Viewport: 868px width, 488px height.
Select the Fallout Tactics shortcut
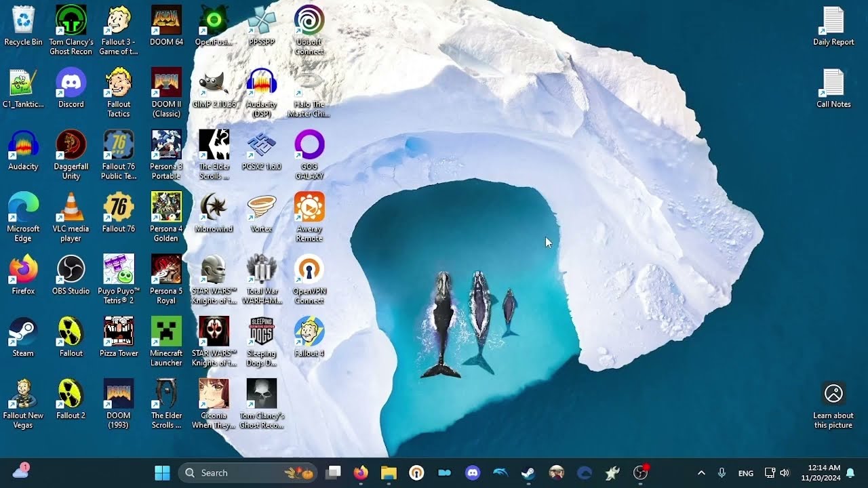coord(119,93)
